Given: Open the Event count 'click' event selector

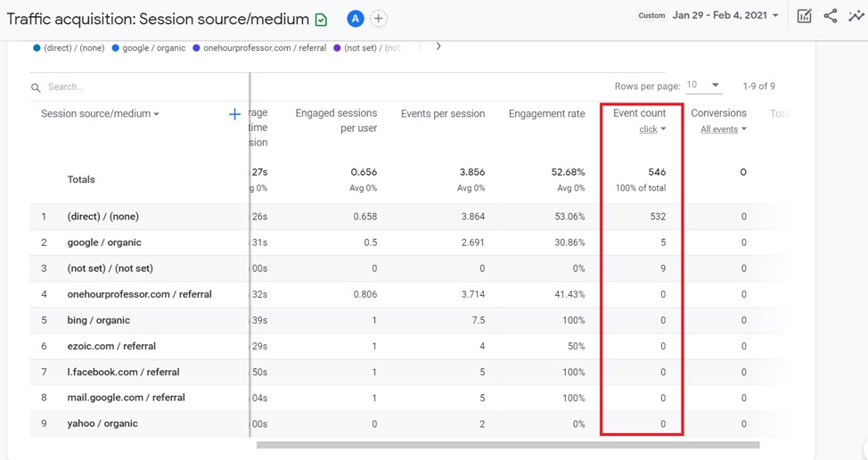Looking at the screenshot, I should click(x=652, y=130).
